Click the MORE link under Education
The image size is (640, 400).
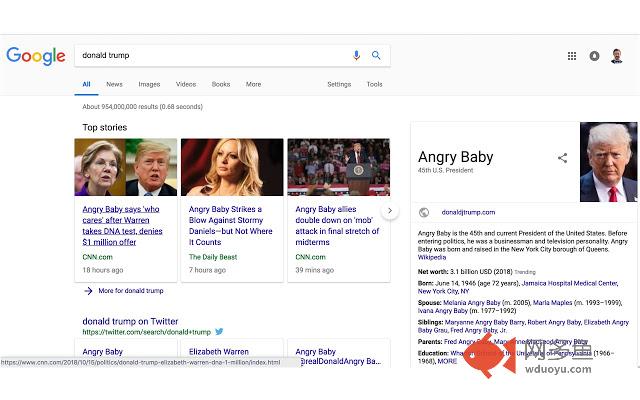click(x=447, y=361)
